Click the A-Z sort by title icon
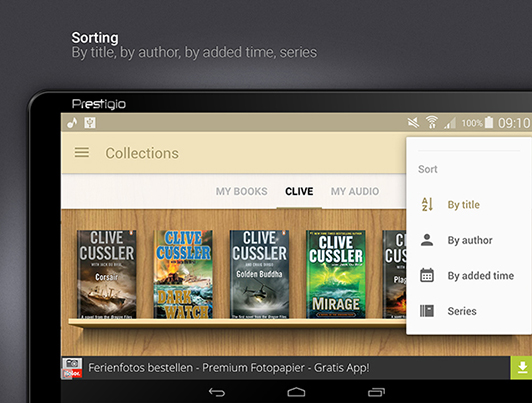This screenshot has height=403, width=532. (427, 204)
